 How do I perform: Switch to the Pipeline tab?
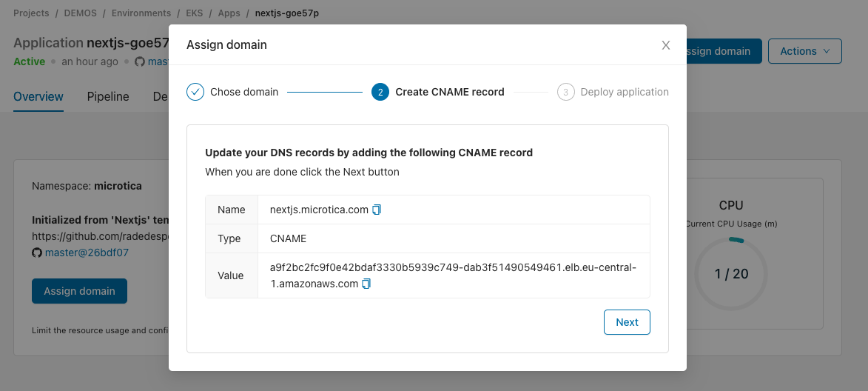108,97
